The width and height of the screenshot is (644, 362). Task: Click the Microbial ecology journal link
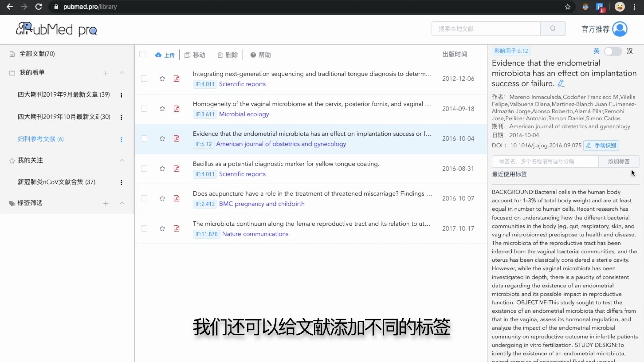244,114
